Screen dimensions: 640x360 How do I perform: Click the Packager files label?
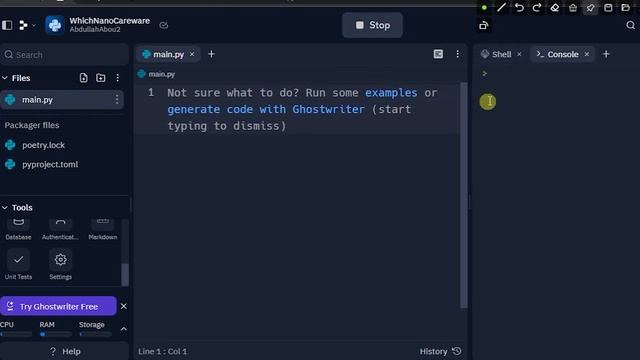click(32, 125)
